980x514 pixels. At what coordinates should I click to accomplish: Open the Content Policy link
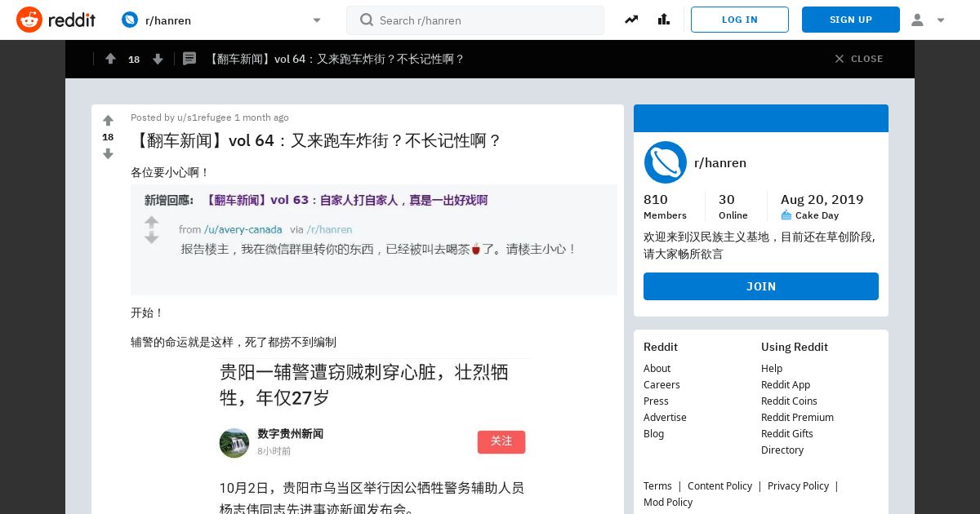pyautogui.click(x=719, y=485)
